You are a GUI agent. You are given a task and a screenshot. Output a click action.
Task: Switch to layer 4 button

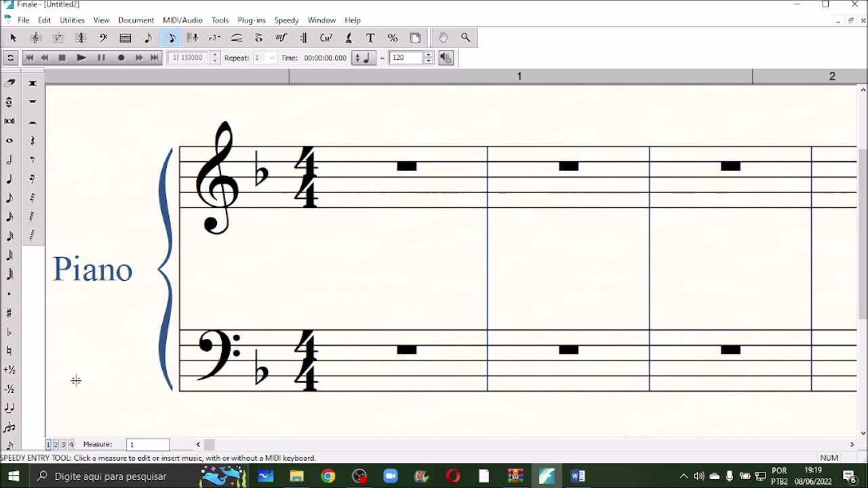(71, 445)
